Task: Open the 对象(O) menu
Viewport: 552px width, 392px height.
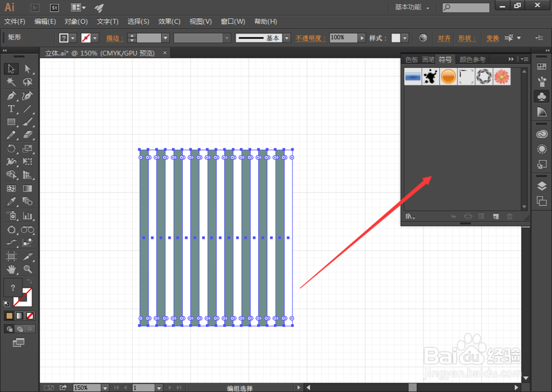Action: (76, 22)
